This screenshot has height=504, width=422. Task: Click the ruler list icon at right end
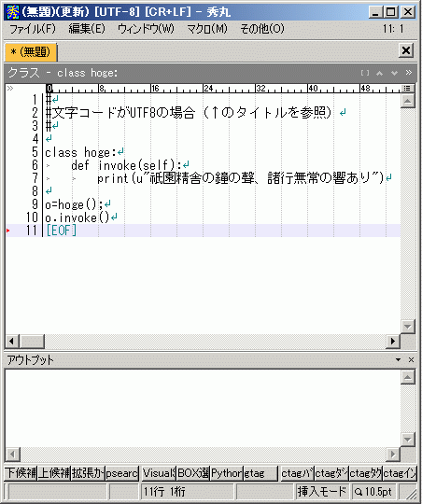407,89
